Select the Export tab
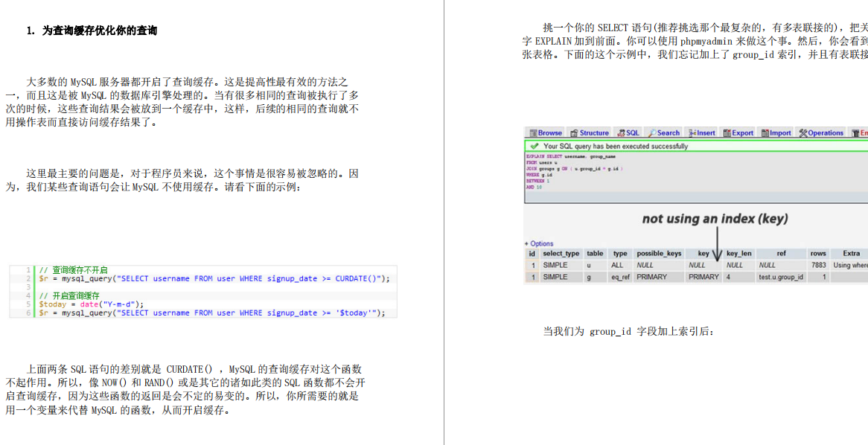 click(738, 133)
